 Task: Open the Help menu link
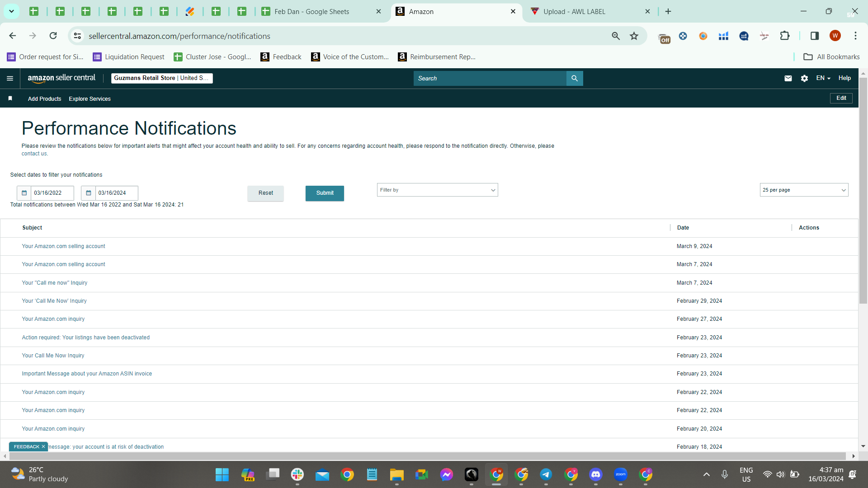coord(844,78)
